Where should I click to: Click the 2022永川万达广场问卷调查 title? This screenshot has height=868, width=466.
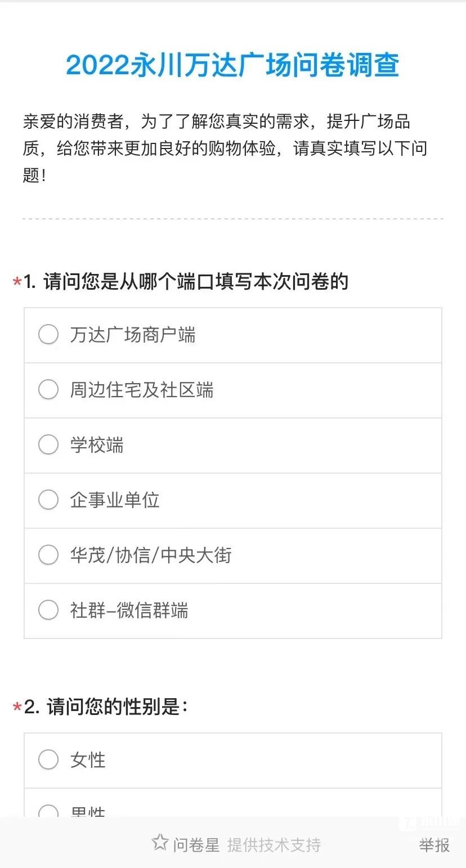[233, 66]
